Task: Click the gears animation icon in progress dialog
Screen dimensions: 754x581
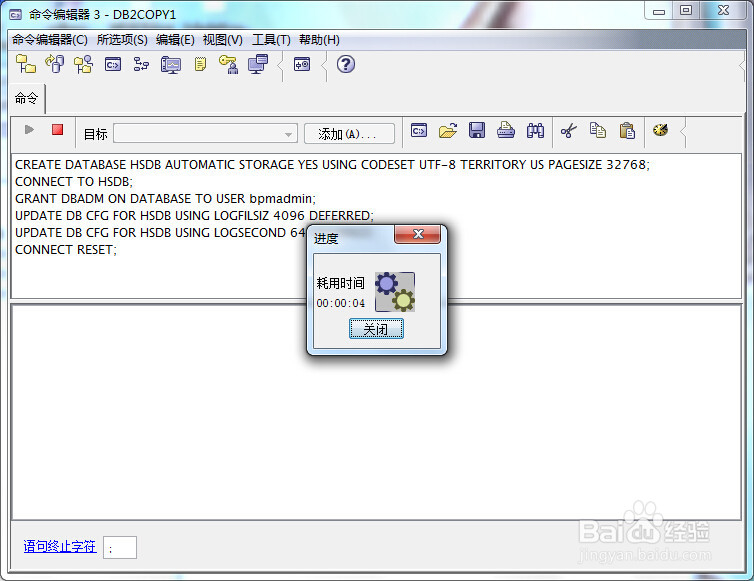Action: 395,292
